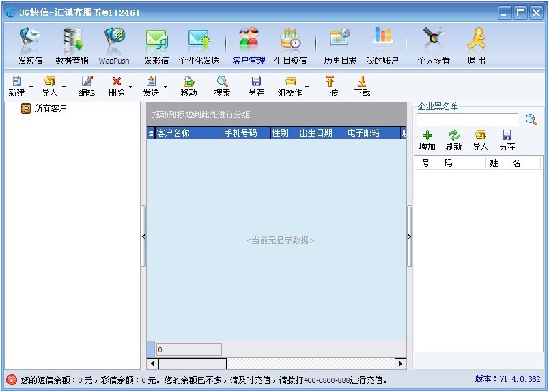Click the 版本 V1.4.0.382 version text
The image size is (549, 392).
pyautogui.click(x=507, y=379)
